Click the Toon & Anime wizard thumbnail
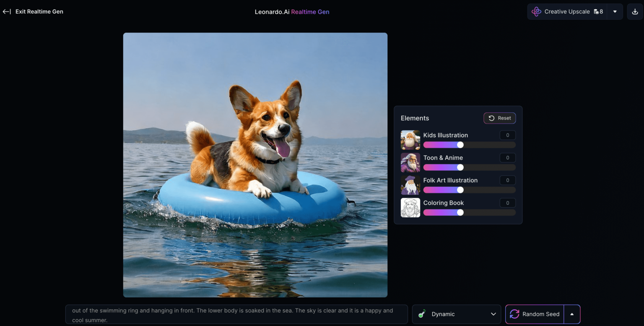644x326 pixels. [410, 162]
